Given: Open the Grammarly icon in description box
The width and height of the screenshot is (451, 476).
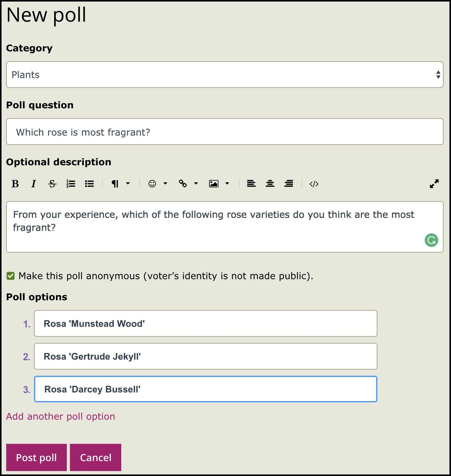Looking at the screenshot, I should click(432, 240).
